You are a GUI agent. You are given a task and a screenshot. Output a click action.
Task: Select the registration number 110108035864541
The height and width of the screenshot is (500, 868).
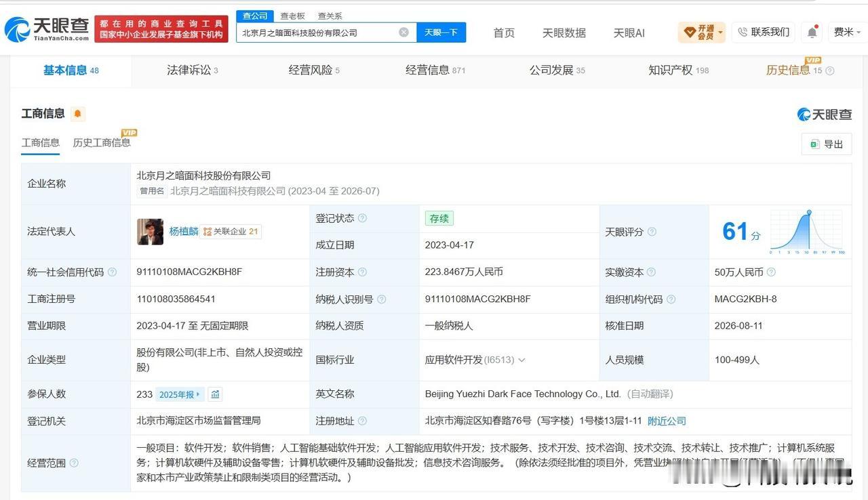coord(176,299)
